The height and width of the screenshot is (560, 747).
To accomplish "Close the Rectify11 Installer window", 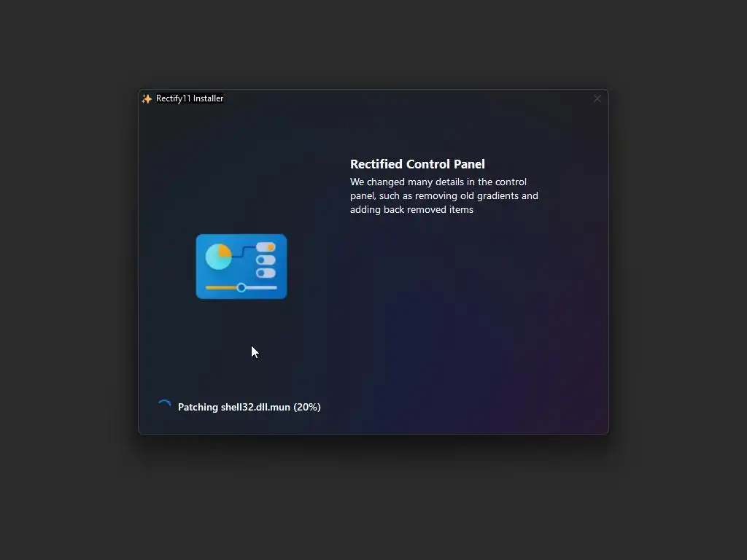I will [597, 98].
